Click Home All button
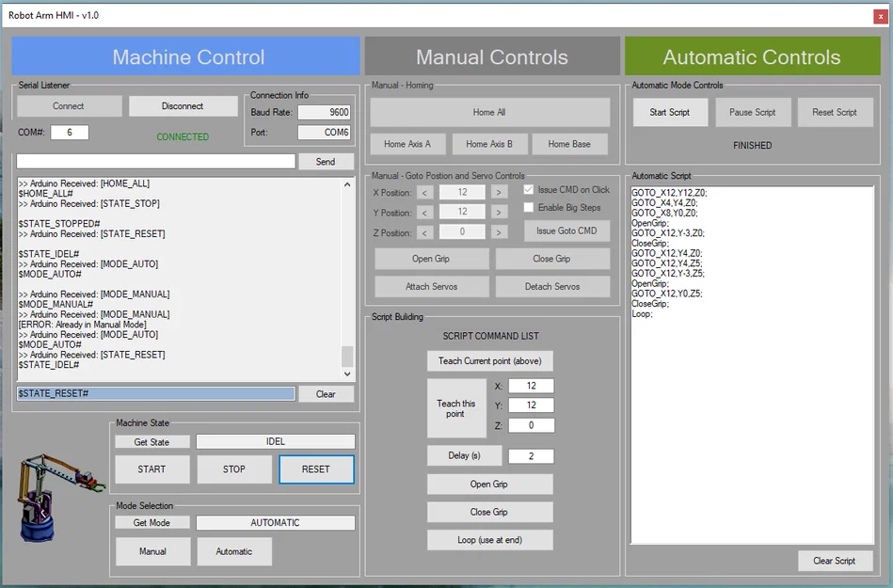The width and height of the screenshot is (893, 588). 489,112
